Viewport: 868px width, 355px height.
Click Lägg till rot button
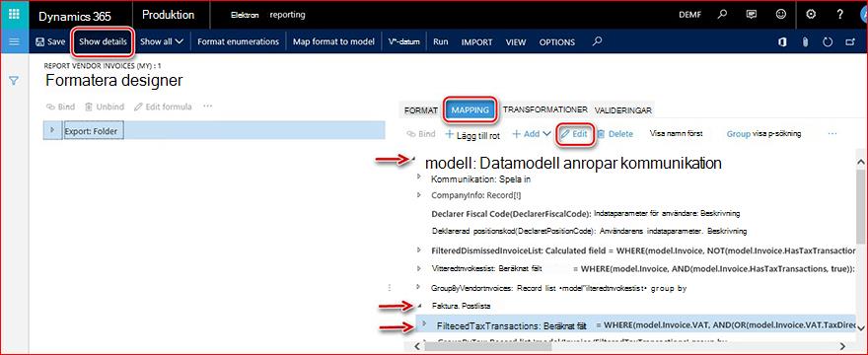click(x=472, y=134)
